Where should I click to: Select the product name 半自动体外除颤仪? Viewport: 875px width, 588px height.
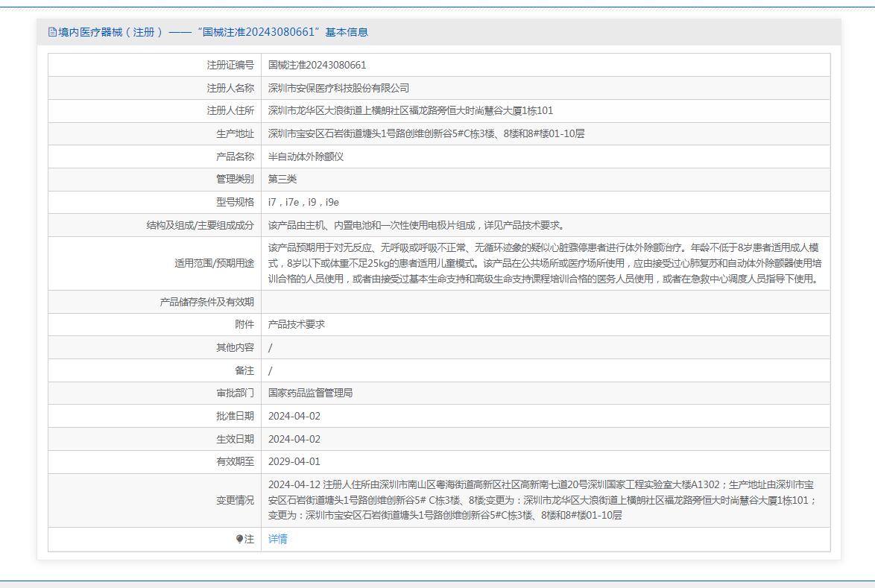pos(306,157)
